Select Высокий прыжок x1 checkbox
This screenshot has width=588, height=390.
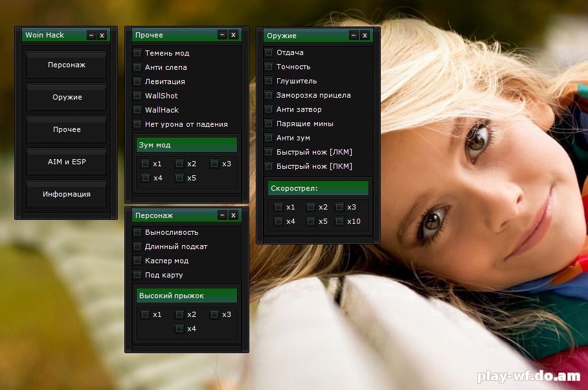145,314
